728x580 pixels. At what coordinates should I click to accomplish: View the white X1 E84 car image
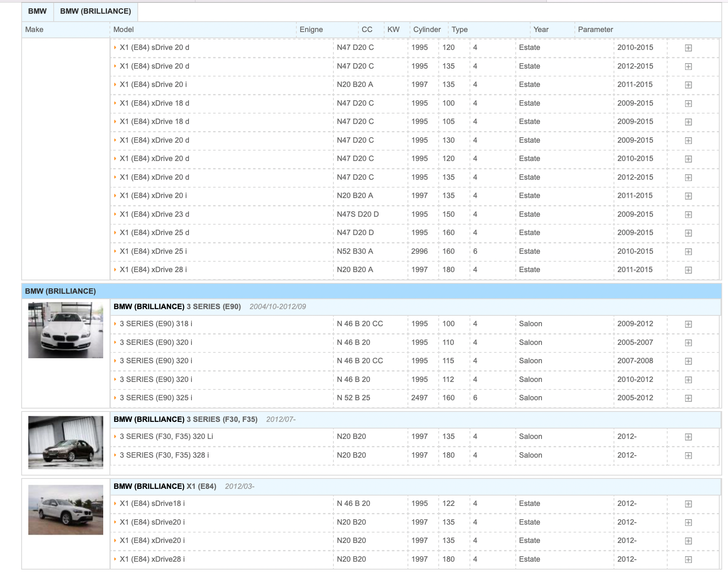65,510
